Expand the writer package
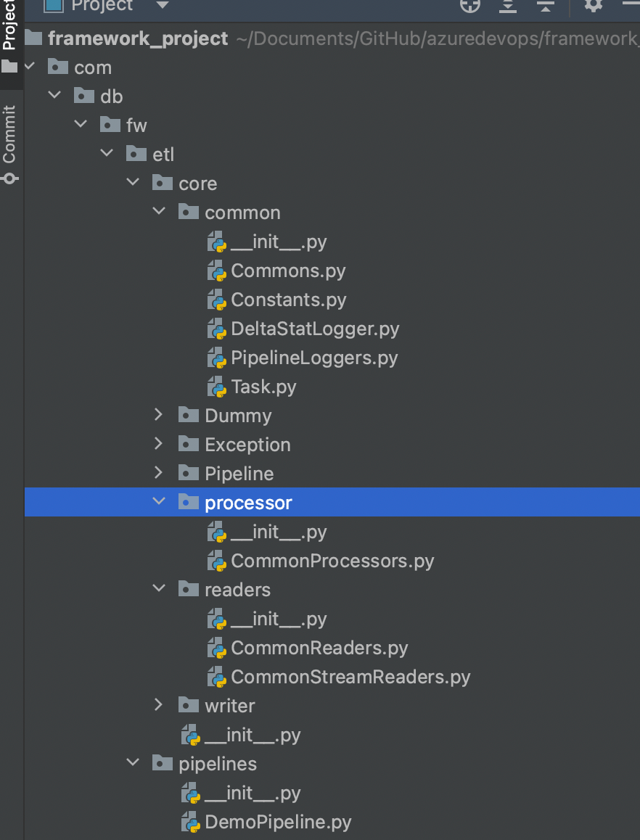This screenshot has width=640, height=840. click(x=159, y=704)
